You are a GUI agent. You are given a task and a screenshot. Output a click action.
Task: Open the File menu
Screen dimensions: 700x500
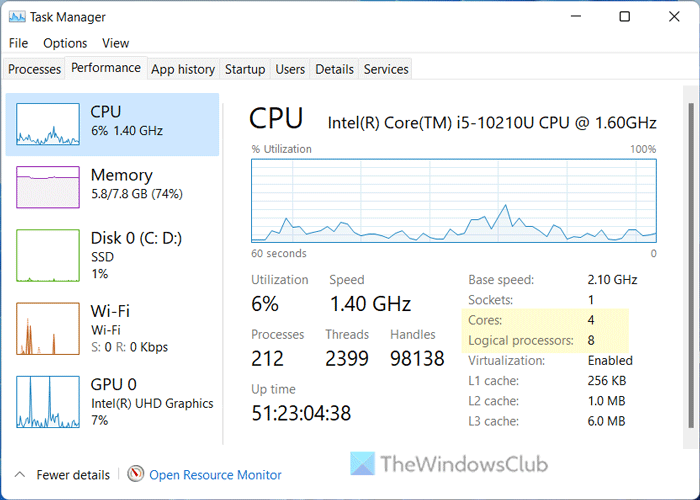tap(18, 43)
